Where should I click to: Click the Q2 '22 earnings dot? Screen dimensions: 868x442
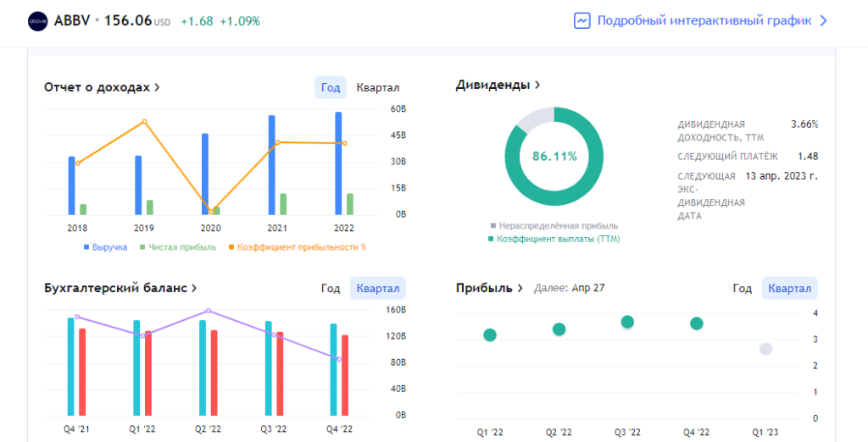(559, 329)
